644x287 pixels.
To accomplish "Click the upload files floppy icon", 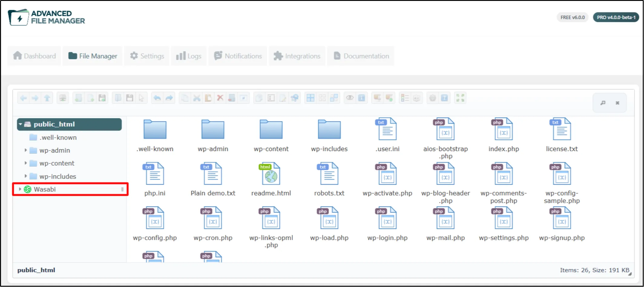I will click(x=102, y=98).
